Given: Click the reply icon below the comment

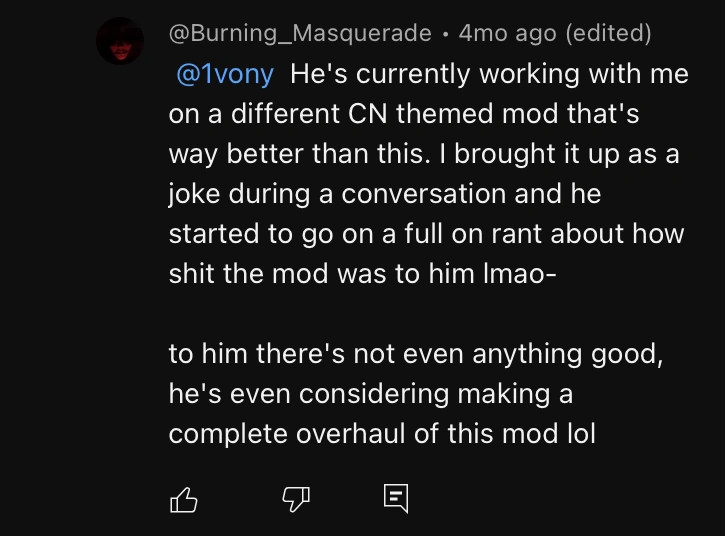Looking at the screenshot, I should tap(396, 499).
